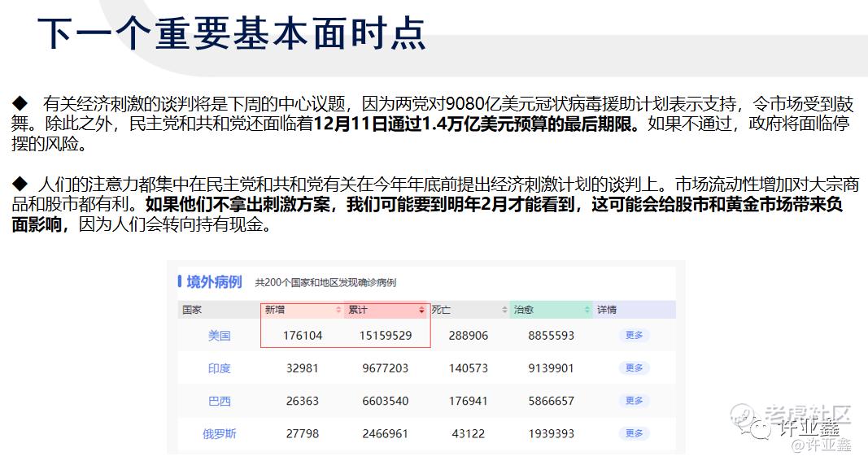Select the value 140573
The height and width of the screenshot is (465, 868).
coord(469,368)
